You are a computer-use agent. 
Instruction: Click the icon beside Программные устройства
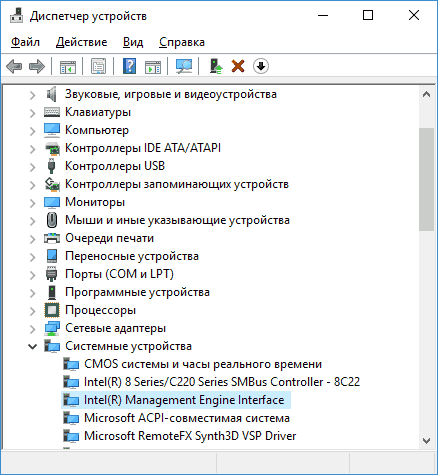[x=52, y=292]
